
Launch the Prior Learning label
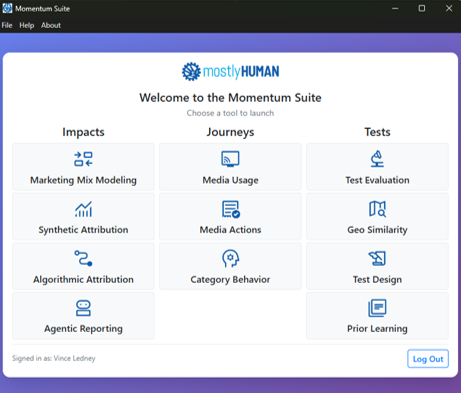tap(377, 329)
